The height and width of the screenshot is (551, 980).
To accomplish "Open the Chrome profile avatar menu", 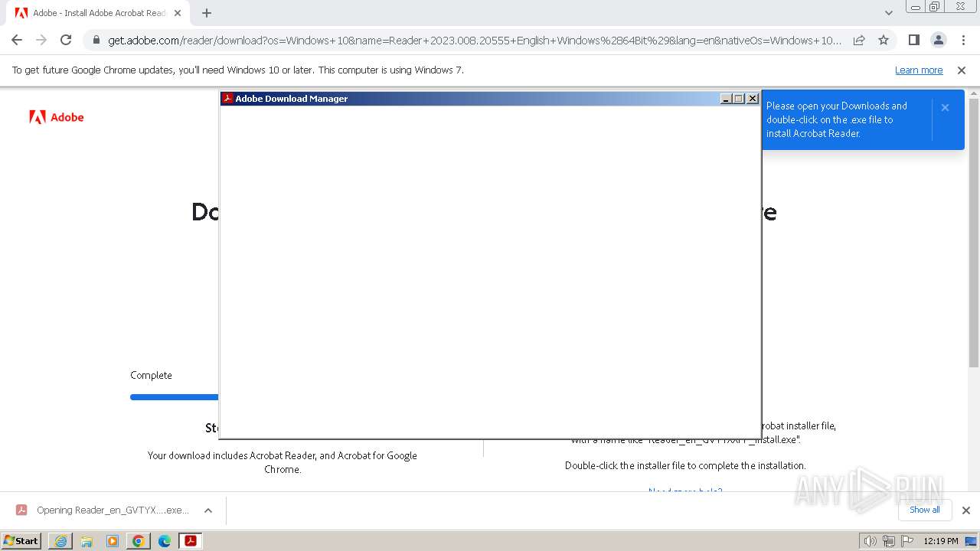I will (x=938, y=40).
